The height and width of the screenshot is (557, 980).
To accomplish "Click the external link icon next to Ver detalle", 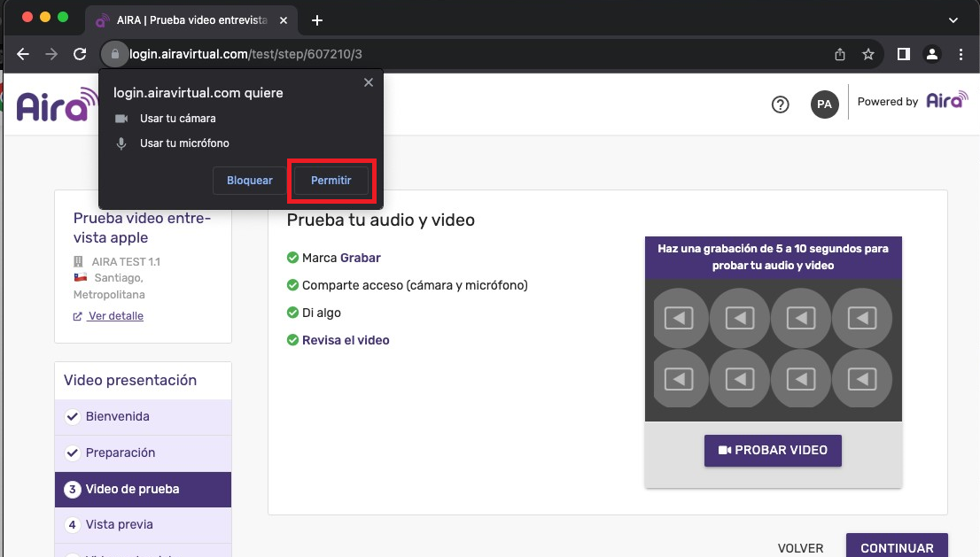I will tap(77, 317).
